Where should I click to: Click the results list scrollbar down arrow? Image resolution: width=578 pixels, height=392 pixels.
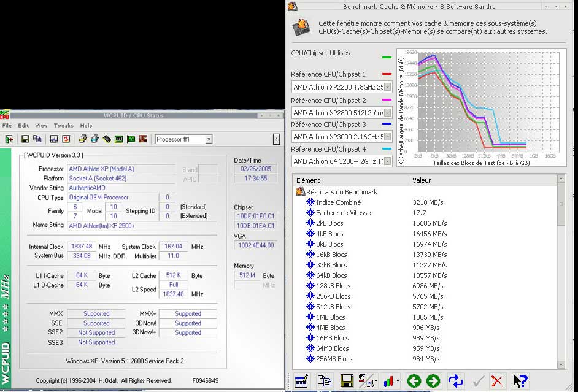(x=561, y=365)
